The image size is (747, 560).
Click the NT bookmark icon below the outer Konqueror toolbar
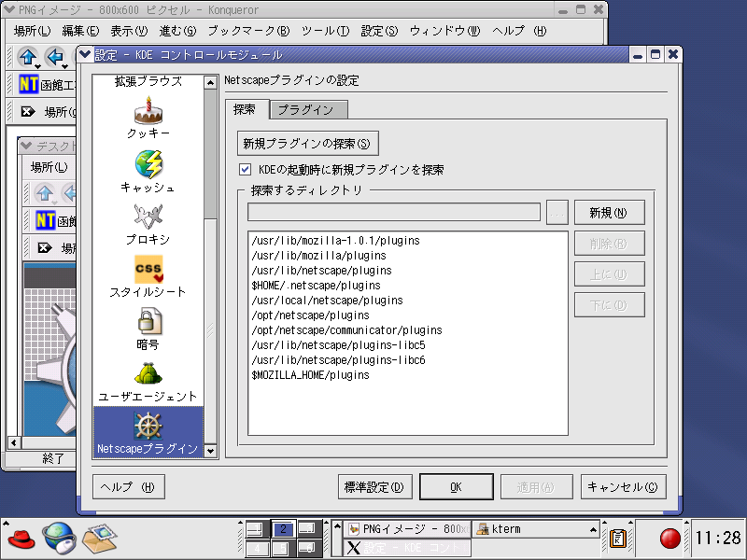pos(29,84)
